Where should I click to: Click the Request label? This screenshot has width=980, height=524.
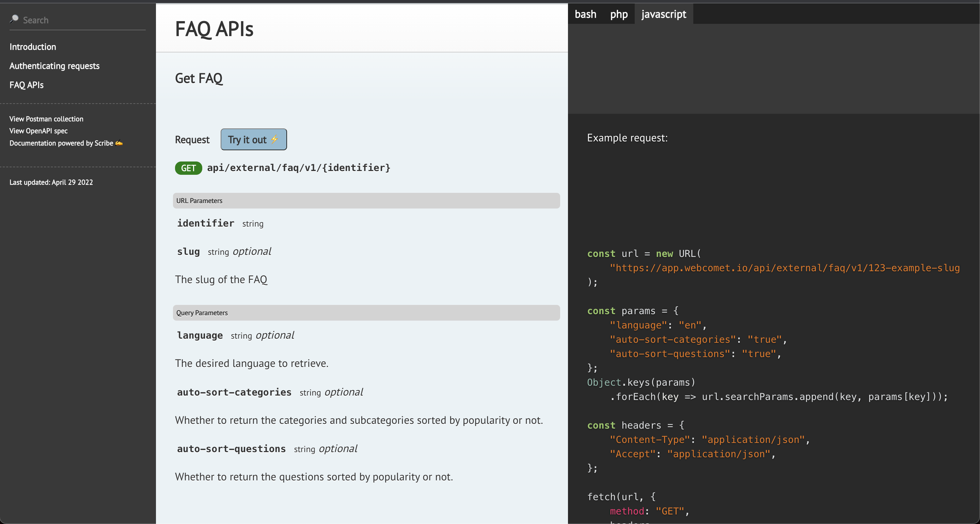[x=192, y=140]
